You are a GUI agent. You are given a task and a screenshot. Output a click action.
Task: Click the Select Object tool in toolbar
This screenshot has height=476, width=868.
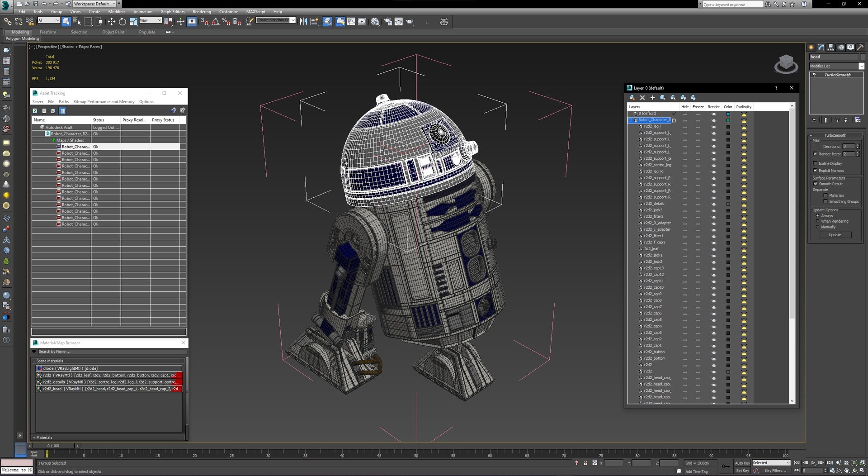66,21
